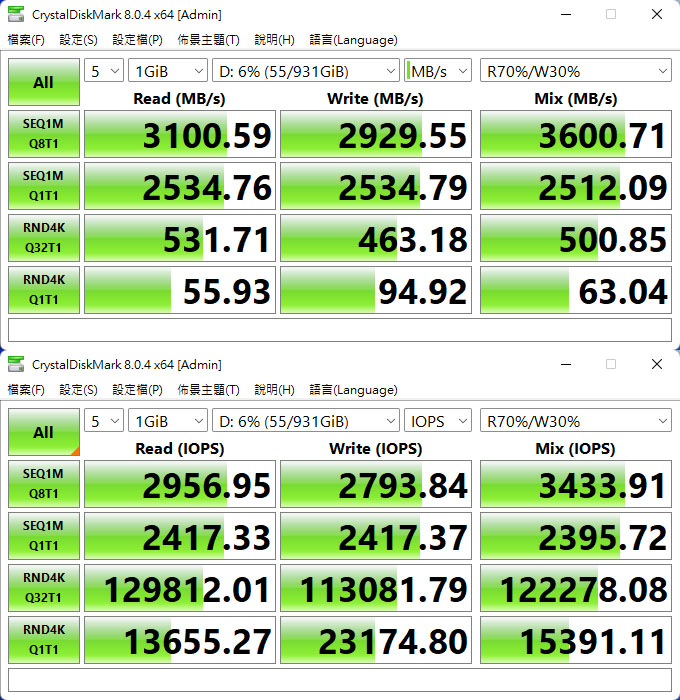Select read result 3100.59 MB/s

tap(180, 134)
